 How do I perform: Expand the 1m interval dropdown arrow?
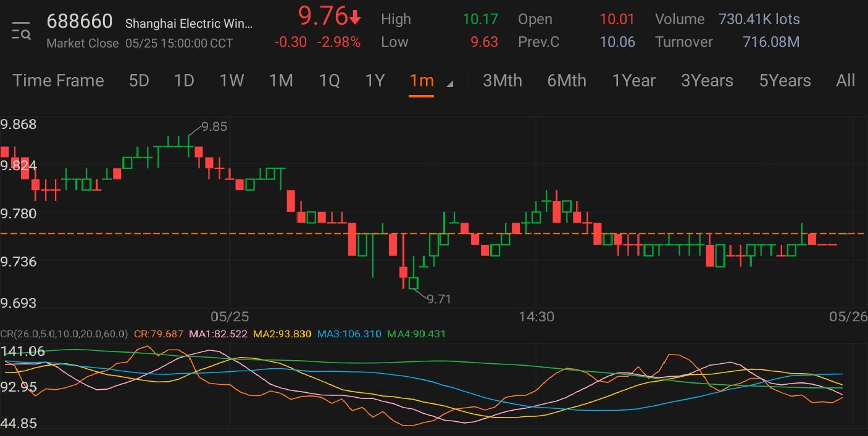[x=449, y=83]
